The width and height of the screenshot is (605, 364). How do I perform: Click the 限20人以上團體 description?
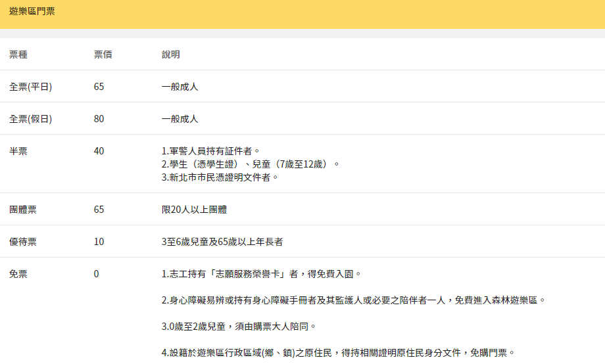click(195, 210)
